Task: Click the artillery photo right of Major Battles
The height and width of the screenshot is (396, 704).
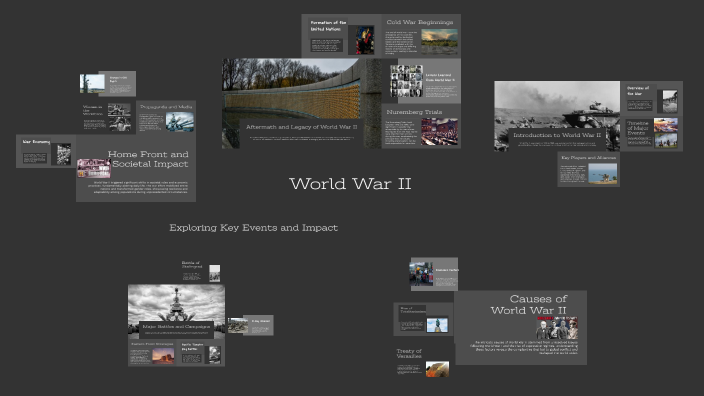Action: (x=238, y=326)
